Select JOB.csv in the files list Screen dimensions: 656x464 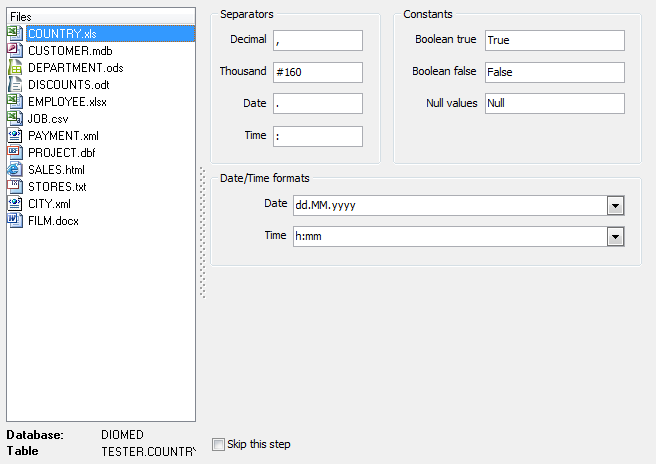(48, 118)
